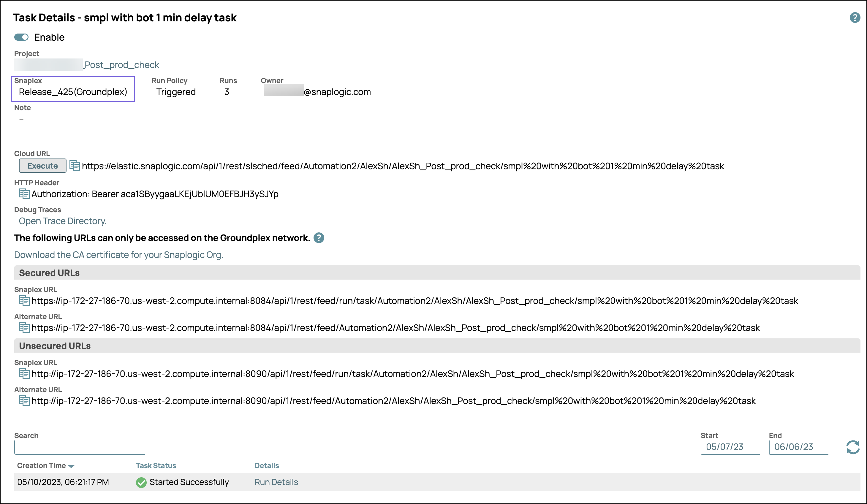Sort runs by Task Status column
This screenshot has width=867, height=504.
pos(156,465)
